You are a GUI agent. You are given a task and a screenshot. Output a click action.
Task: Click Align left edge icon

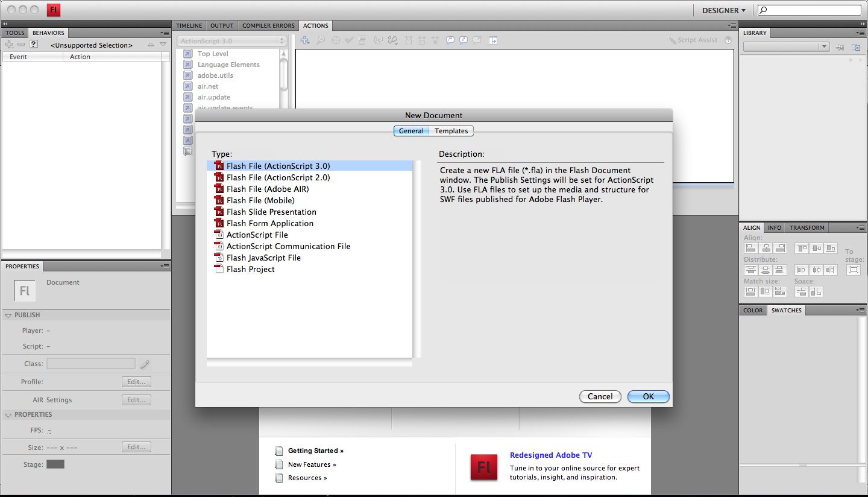click(751, 248)
